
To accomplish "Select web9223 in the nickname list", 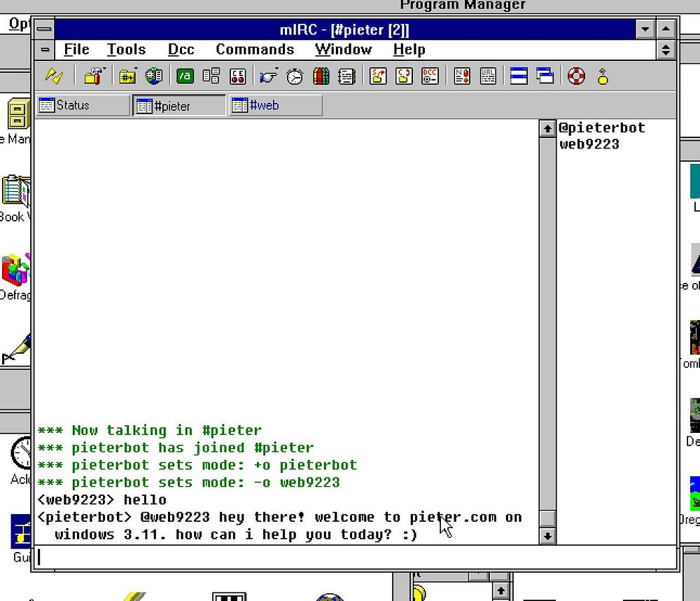I will click(x=589, y=145).
